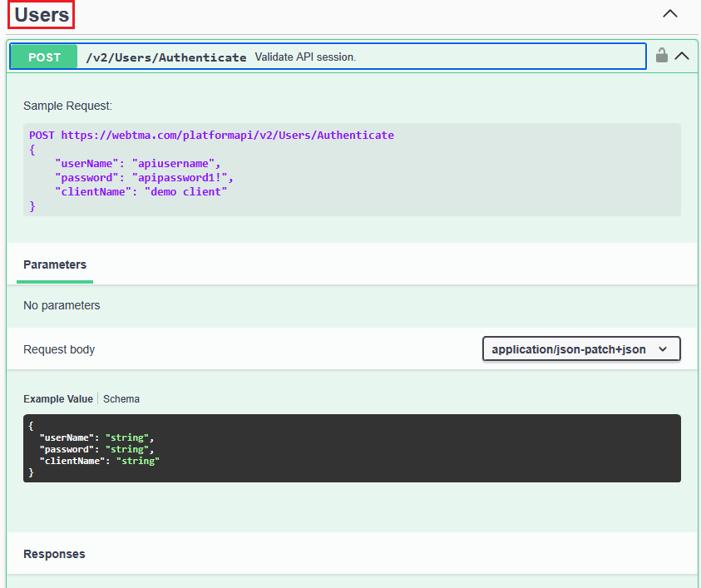Click the authorization padlock icon
The width and height of the screenshot is (701, 588).
pyautogui.click(x=662, y=56)
